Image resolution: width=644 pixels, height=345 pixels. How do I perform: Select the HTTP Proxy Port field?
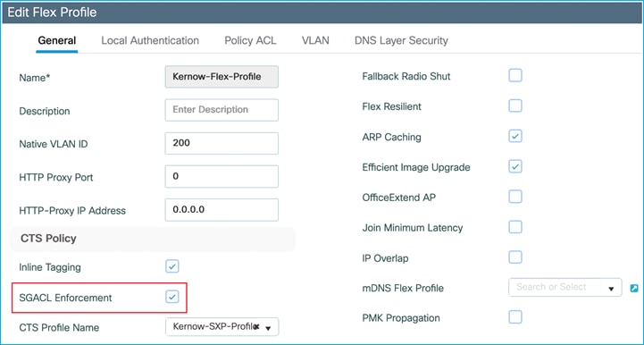pos(222,176)
